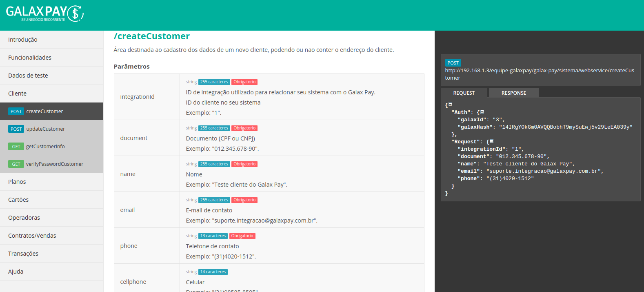Image resolution: width=644 pixels, height=292 pixels.
Task: Click the POST badge beside updateCustomer
Action: pos(16,129)
